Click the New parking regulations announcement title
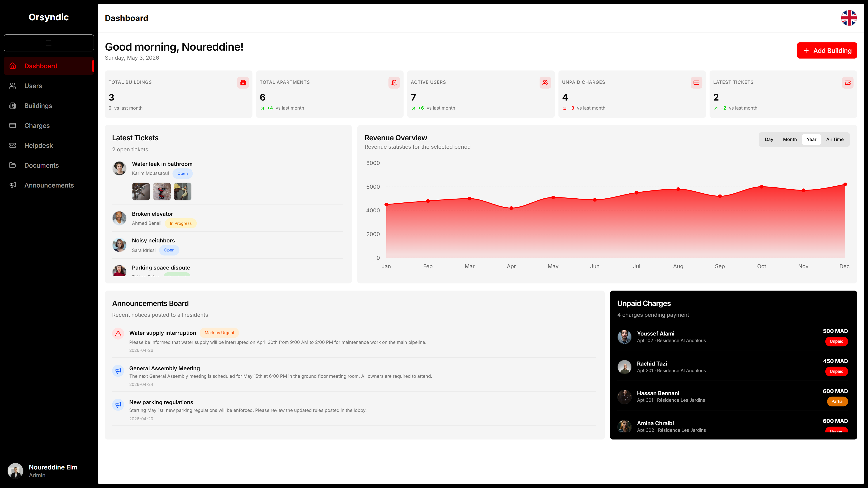The width and height of the screenshot is (868, 488). [x=161, y=402]
